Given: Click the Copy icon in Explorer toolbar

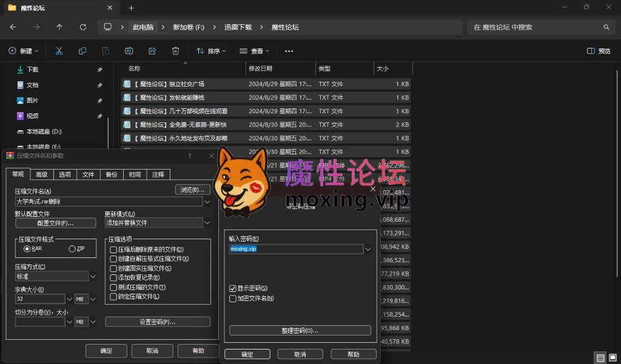Looking at the screenshot, I should point(82,51).
